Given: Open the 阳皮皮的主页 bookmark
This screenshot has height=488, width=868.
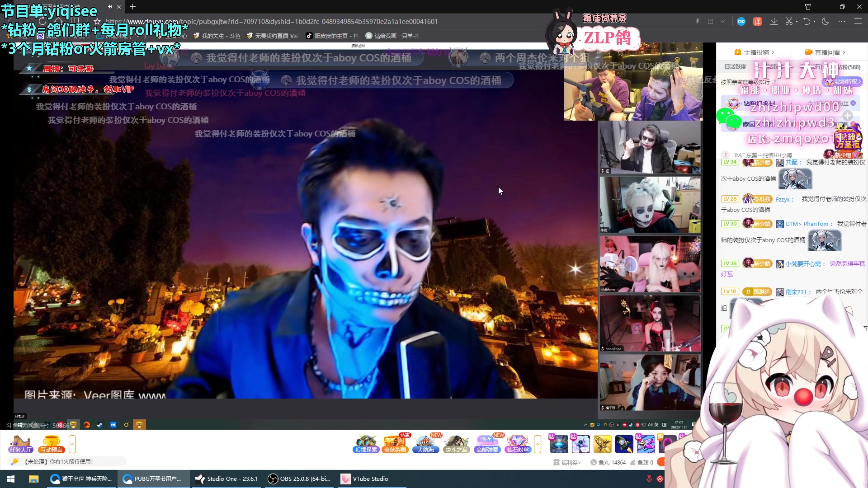Looking at the screenshot, I should [332, 36].
